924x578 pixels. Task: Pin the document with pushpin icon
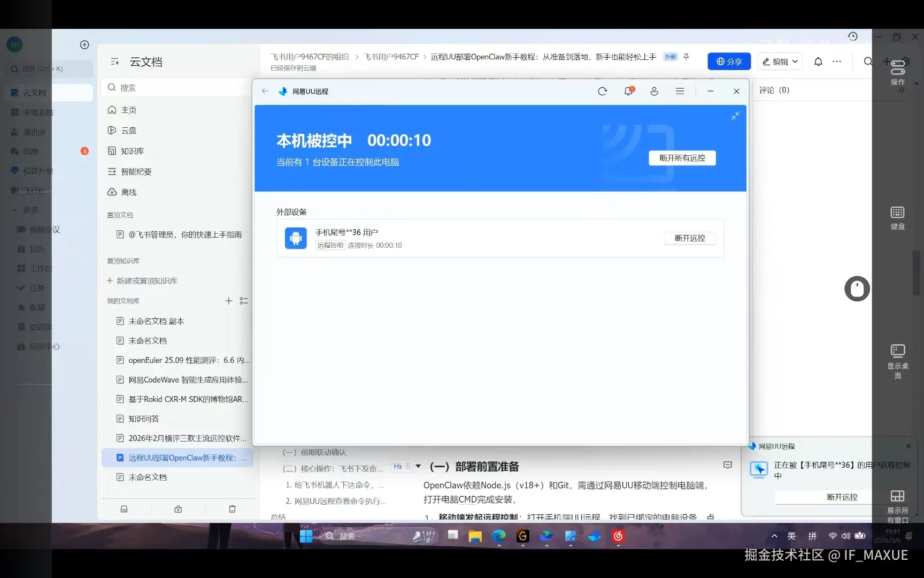tap(686, 57)
